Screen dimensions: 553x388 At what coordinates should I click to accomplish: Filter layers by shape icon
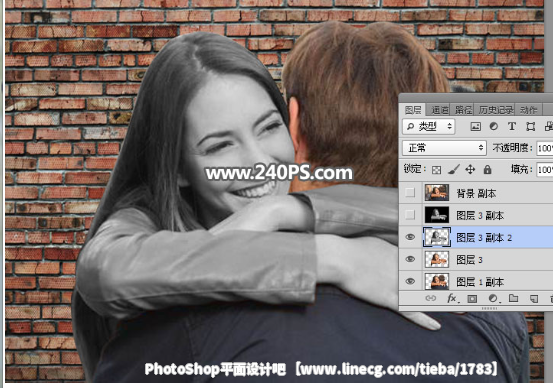(530, 127)
